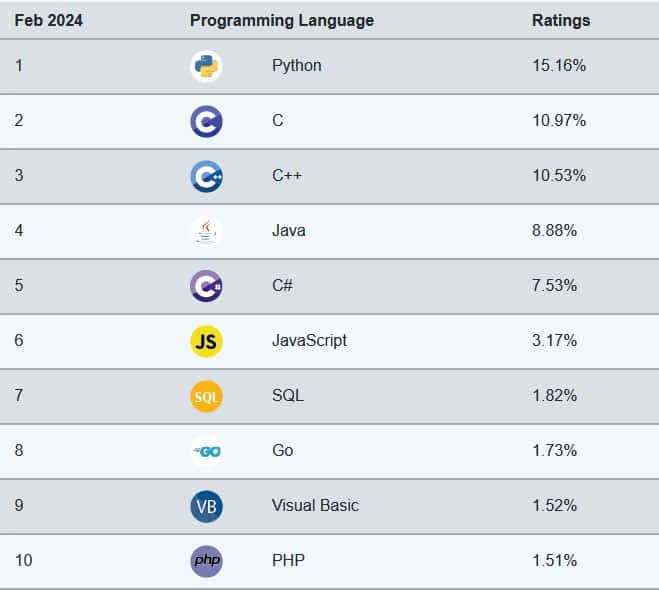Click the rank number 10 cell
The image size is (659, 590).
[x=23, y=561]
